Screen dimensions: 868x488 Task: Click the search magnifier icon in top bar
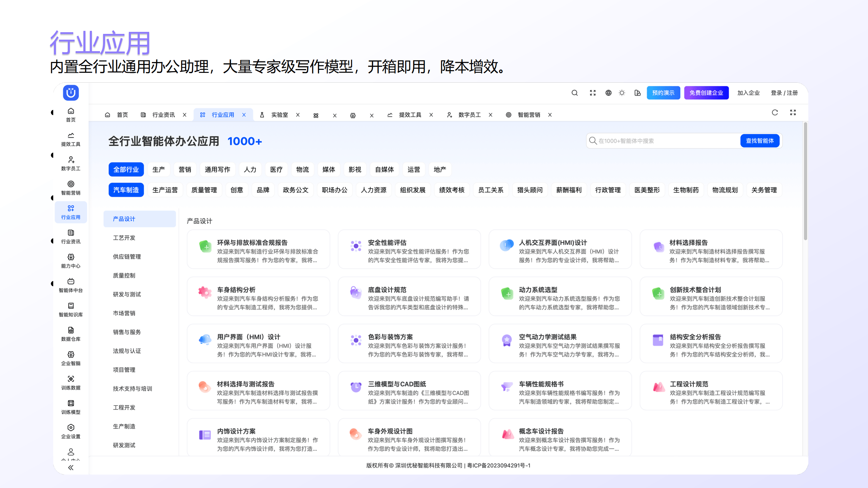[575, 93]
